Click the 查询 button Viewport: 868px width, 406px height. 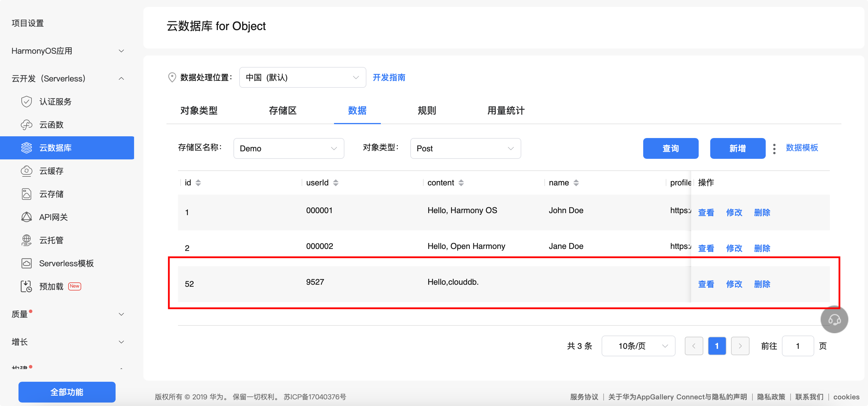[671, 148]
